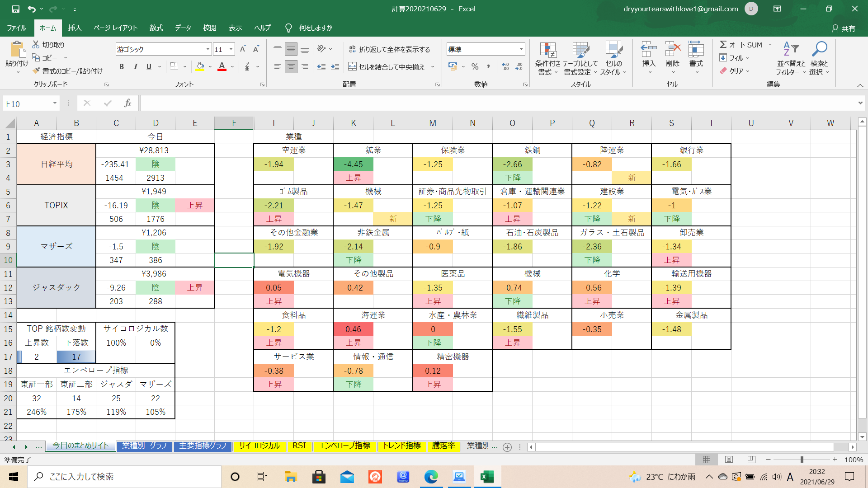Screen dimensions: 868x488
Task: Click the fill color bucket icon
Action: coord(200,66)
